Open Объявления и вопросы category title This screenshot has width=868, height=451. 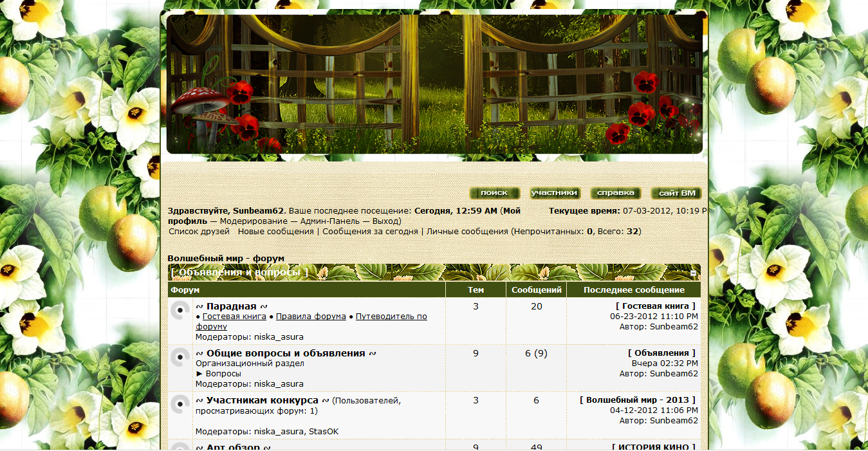pyautogui.click(x=239, y=272)
